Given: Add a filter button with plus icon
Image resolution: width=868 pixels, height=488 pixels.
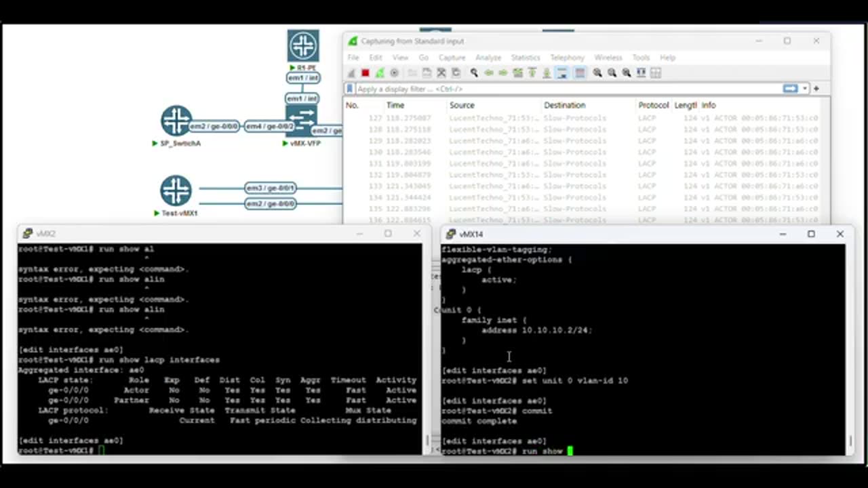Looking at the screenshot, I should (x=816, y=89).
